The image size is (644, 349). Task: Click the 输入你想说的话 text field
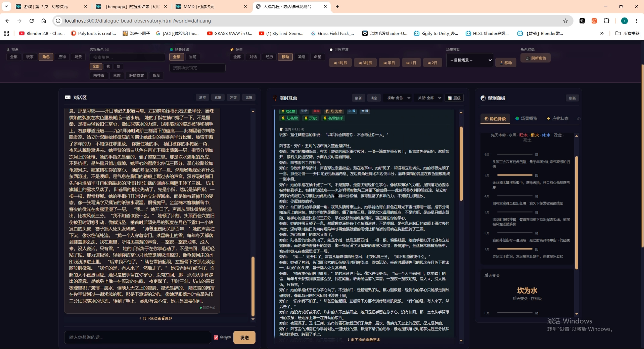click(137, 337)
